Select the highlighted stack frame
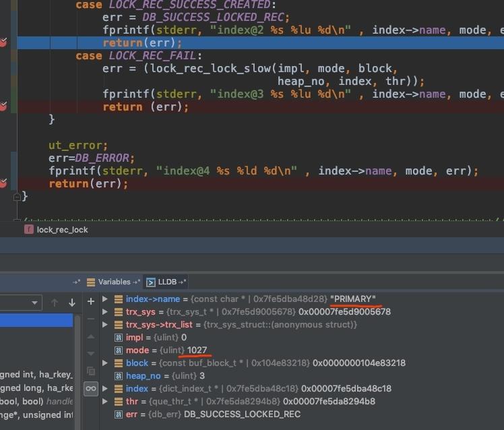The width and height of the screenshot is (504, 430). tap(36, 321)
